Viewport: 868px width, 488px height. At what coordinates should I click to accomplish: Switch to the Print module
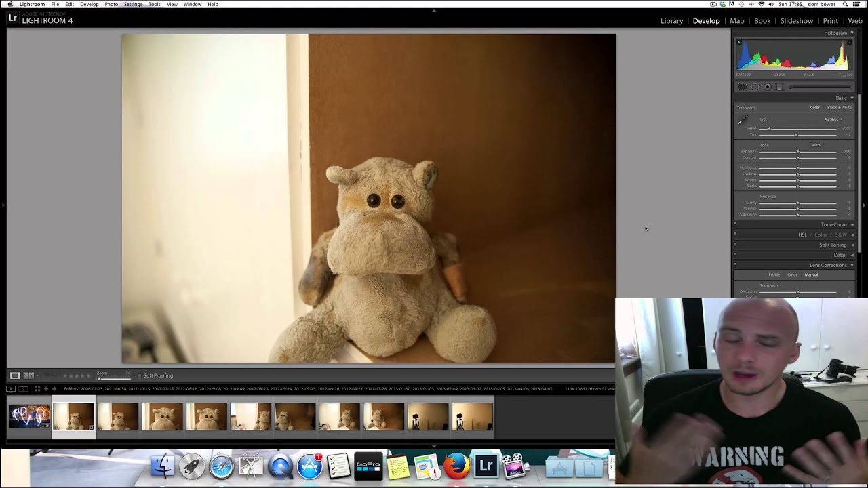(x=831, y=21)
